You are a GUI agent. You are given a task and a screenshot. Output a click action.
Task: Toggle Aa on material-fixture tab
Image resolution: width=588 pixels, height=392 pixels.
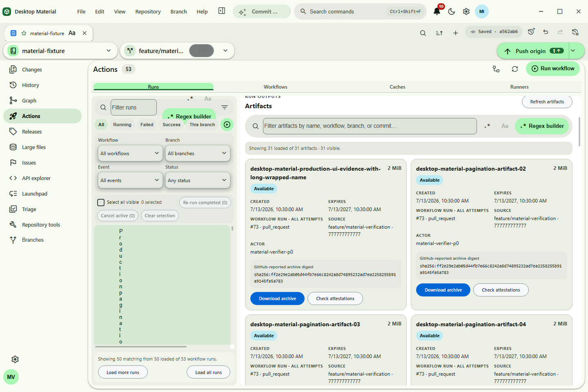[x=72, y=33]
